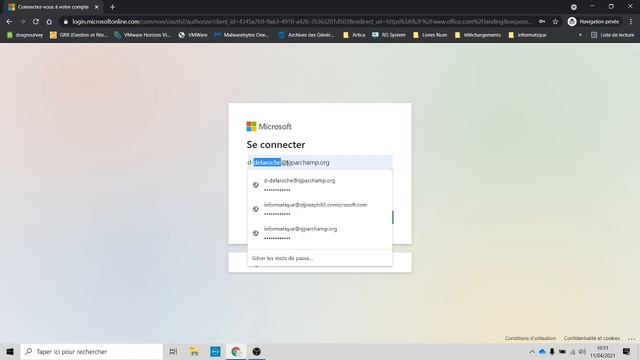Reload the current page

tap(36, 22)
